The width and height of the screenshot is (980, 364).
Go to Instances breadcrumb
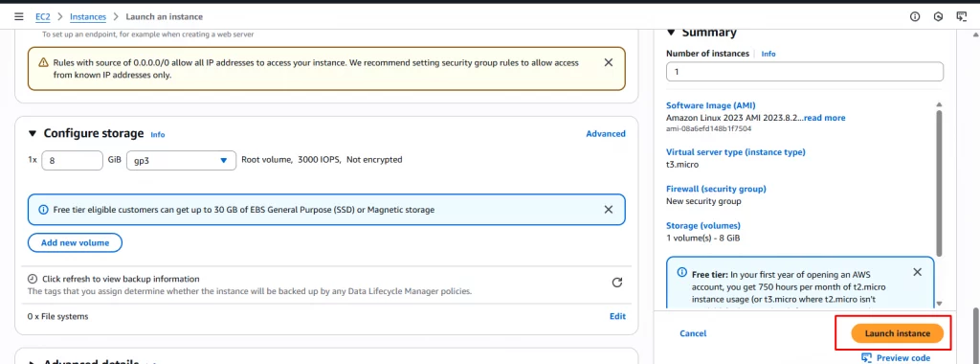88,17
